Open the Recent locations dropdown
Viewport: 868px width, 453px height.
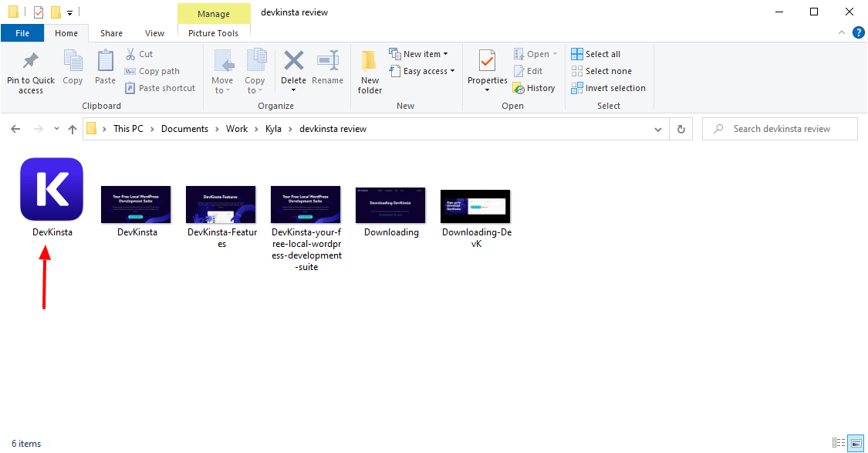(56, 129)
